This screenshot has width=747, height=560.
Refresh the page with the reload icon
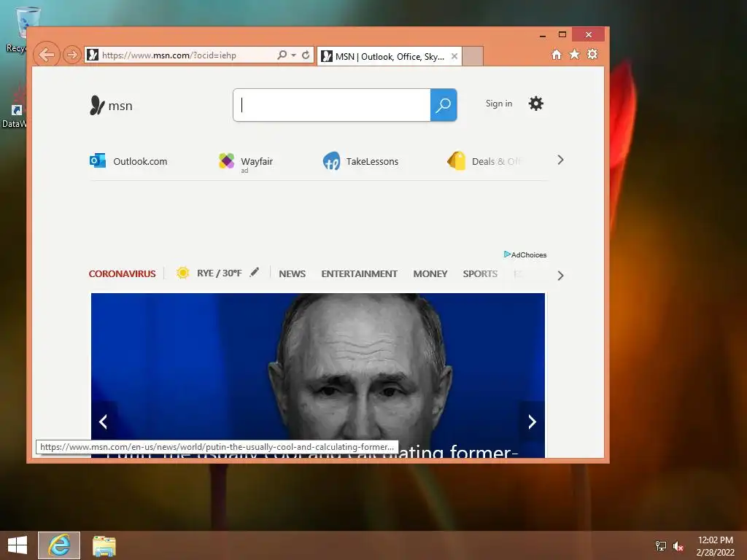point(306,55)
